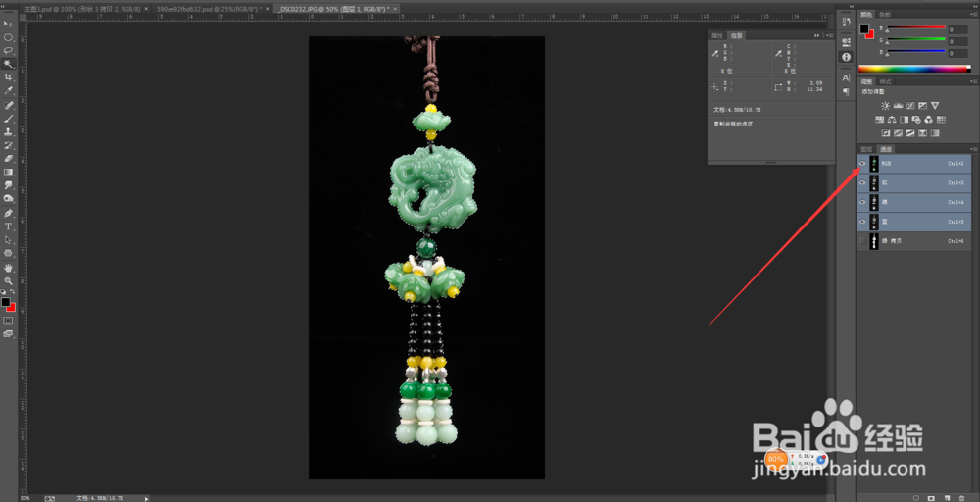Viewport: 980px width, 502px height.
Task: Select the Brush tool
Action: [8, 119]
